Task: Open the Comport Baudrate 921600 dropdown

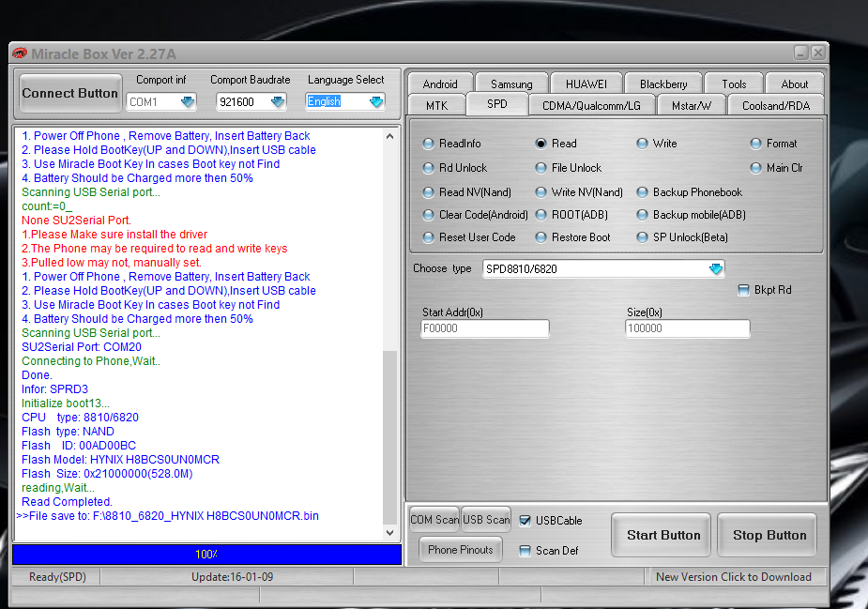Action: tap(278, 102)
